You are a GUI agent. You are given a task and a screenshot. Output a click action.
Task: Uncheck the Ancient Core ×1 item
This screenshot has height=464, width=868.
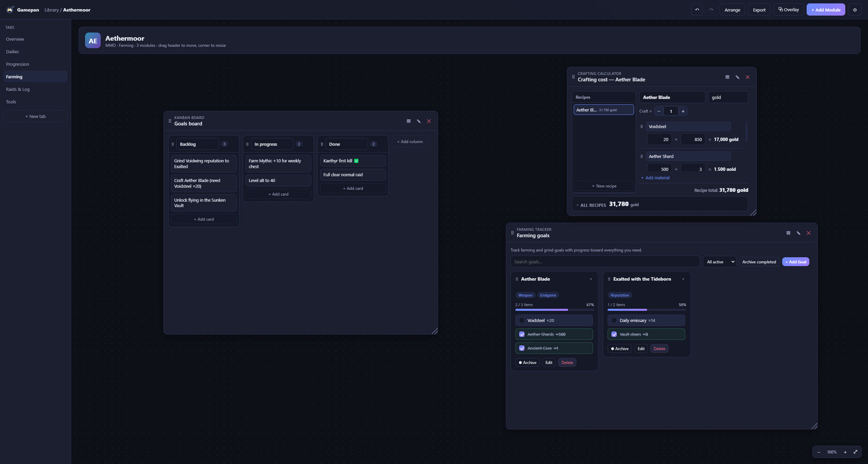pos(522,348)
